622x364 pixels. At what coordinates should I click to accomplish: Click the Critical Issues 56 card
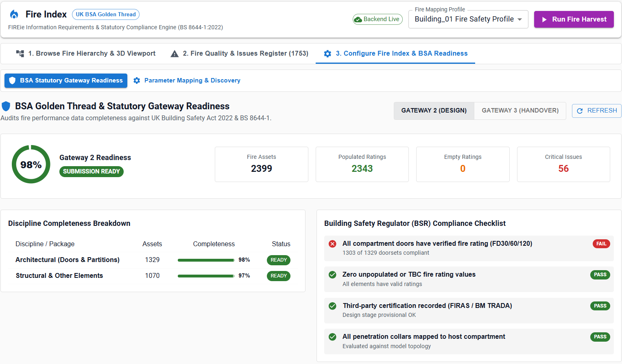point(563,164)
